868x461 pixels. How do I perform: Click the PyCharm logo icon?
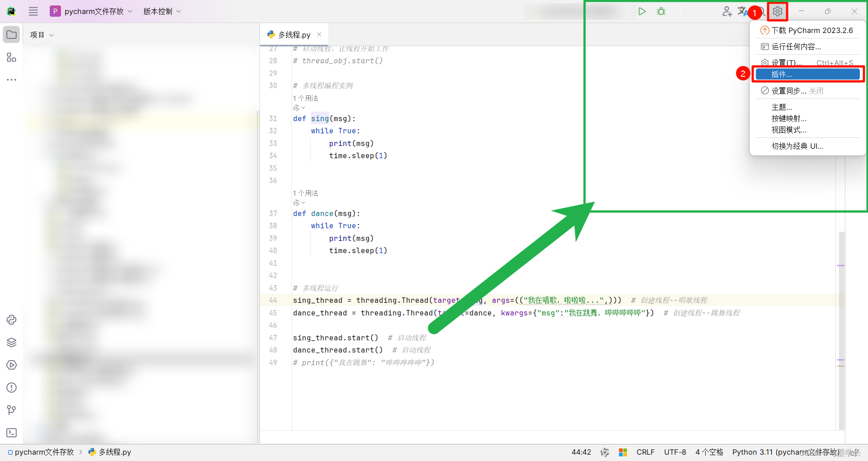point(11,11)
